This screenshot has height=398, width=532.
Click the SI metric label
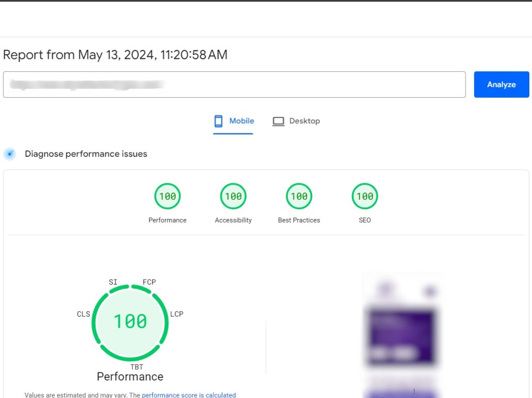click(x=113, y=282)
